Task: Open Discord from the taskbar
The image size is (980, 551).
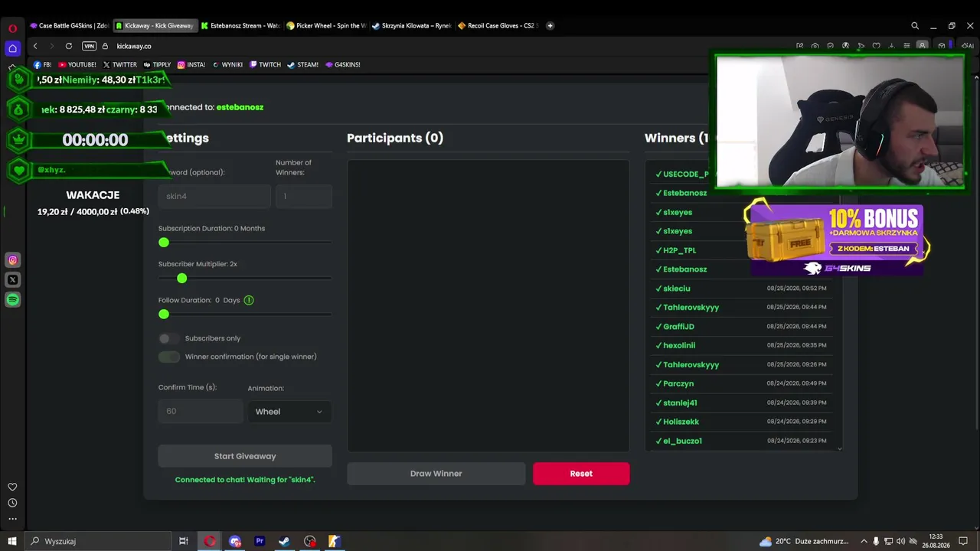Action: click(x=235, y=541)
